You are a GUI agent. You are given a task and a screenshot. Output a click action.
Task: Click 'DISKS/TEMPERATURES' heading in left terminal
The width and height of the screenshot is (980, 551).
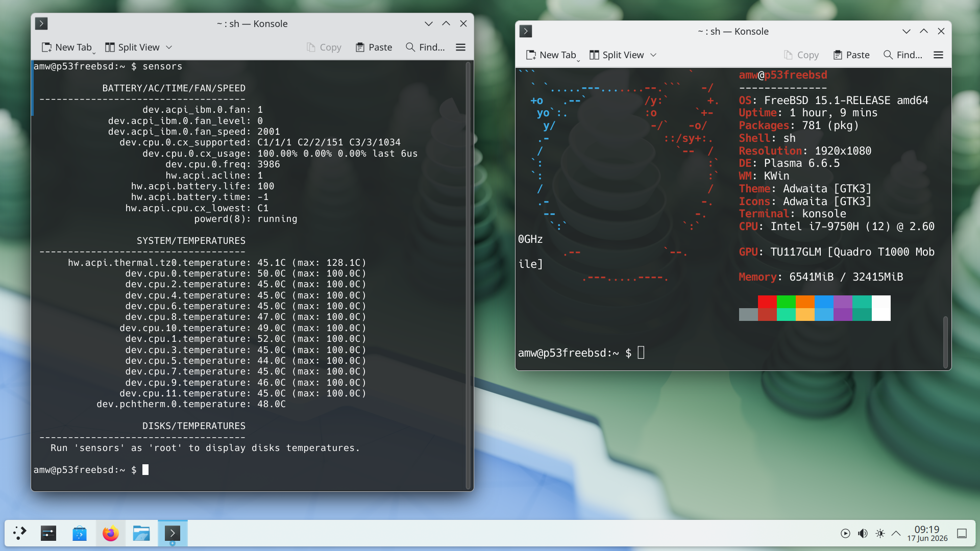click(x=193, y=426)
